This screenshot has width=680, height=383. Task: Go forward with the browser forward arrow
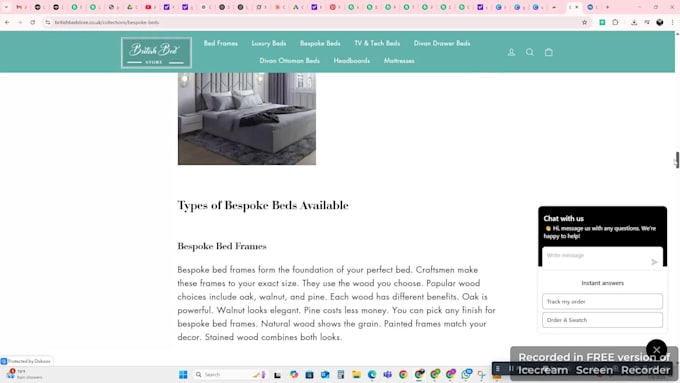coord(20,22)
